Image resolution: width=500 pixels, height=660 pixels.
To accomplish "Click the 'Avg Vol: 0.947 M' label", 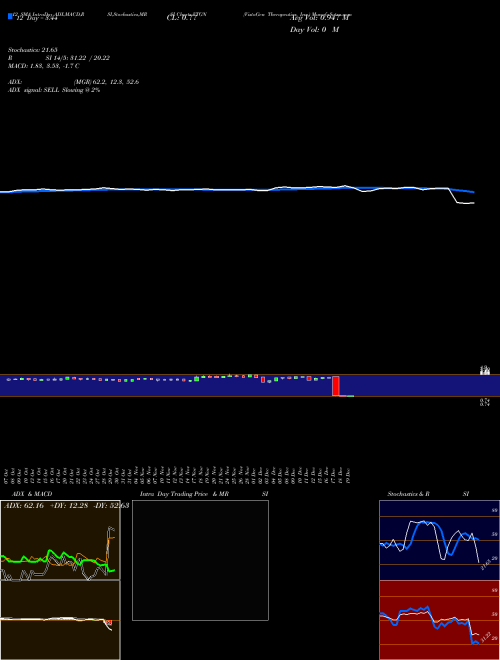I will click(320, 19).
